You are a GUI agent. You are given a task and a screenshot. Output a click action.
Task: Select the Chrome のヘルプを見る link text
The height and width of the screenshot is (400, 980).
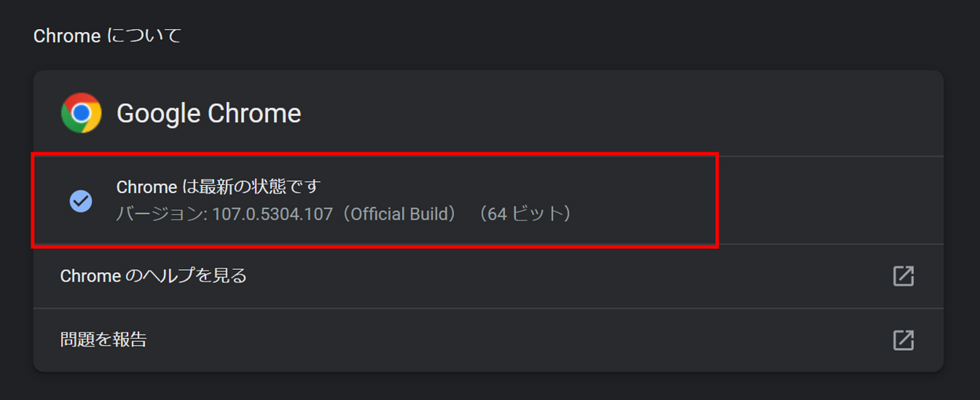tap(154, 276)
